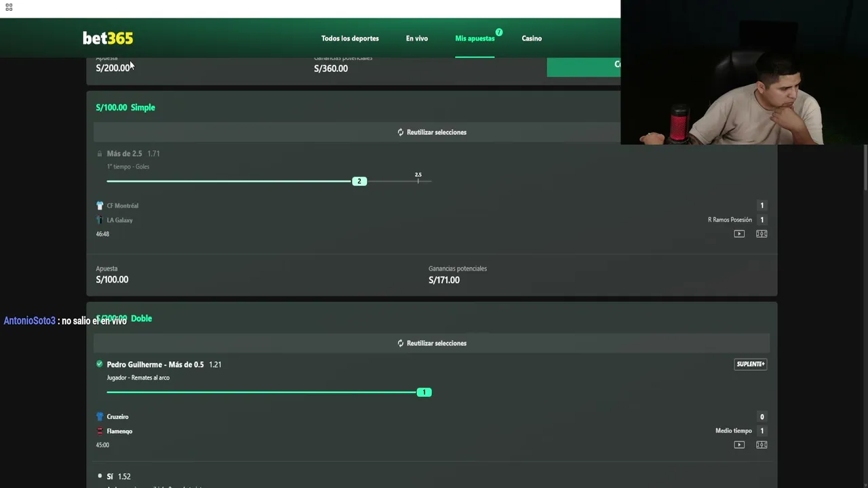
Task: Click the CF Montréal team name
Action: [123, 206]
